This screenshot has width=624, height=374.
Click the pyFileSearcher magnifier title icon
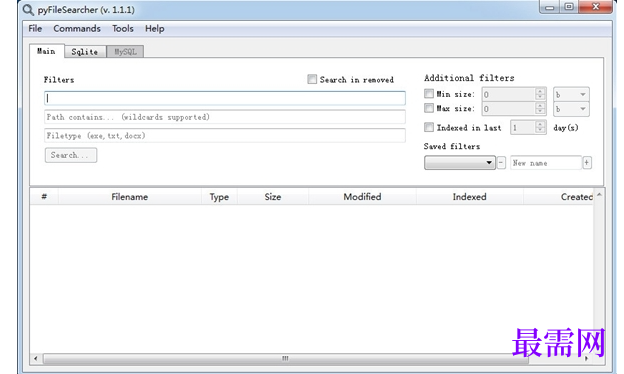click(28, 10)
